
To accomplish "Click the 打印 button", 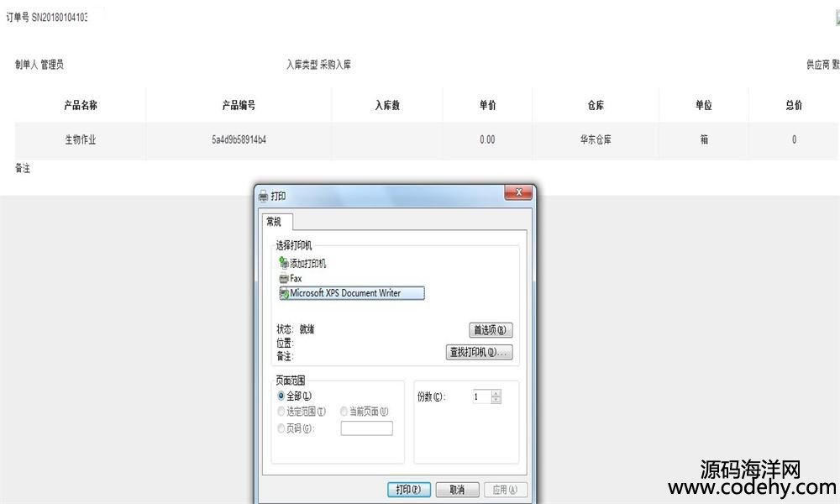I will pos(409,490).
